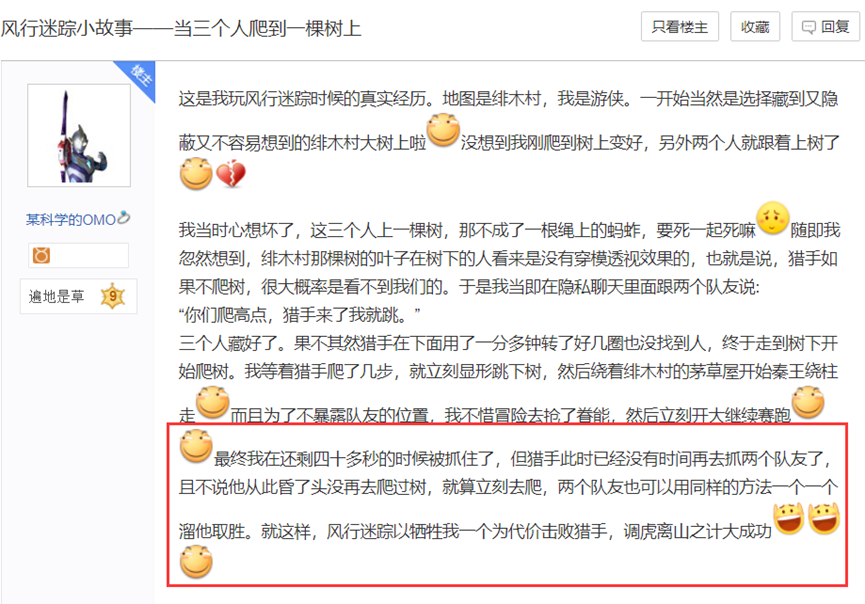Click the first grinning emoji after 调虎离山之计大成功

[788, 520]
